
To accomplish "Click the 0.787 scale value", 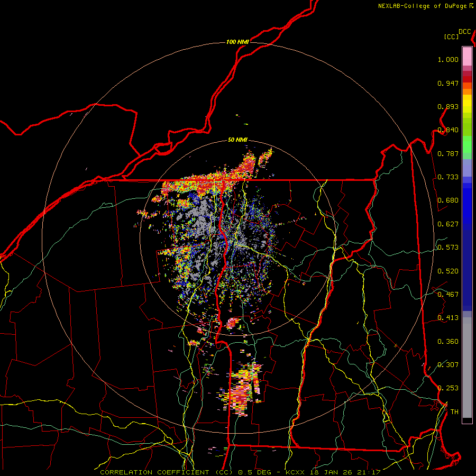I will coord(448,153).
